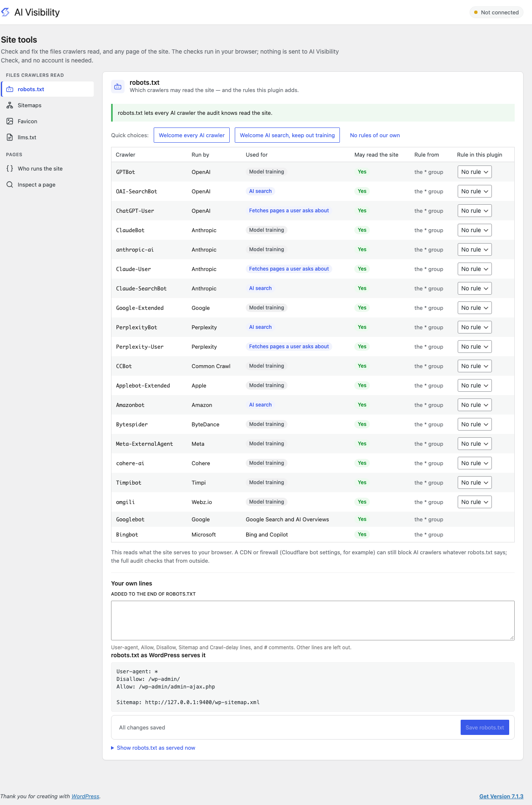The width and height of the screenshot is (532, 805).
Task: Open Who runs the site page
Action: click(x=47, y=169)
